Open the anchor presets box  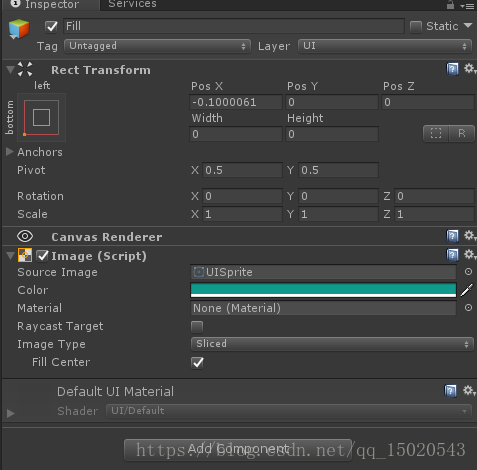(x=41, y=117)
